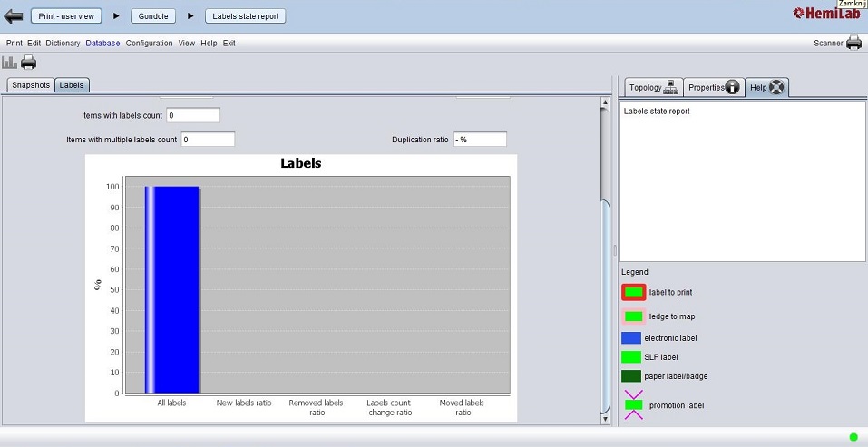Viewport: 868px width, 447px height.
Task: Click the ledge to map color swatch
Action: pos(634,316)
